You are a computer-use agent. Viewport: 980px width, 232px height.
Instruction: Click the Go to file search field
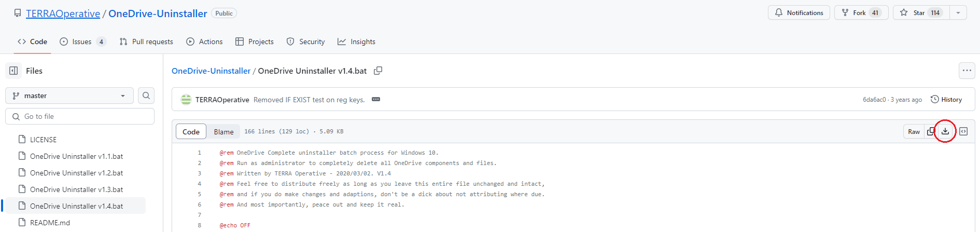pos(80,116)
